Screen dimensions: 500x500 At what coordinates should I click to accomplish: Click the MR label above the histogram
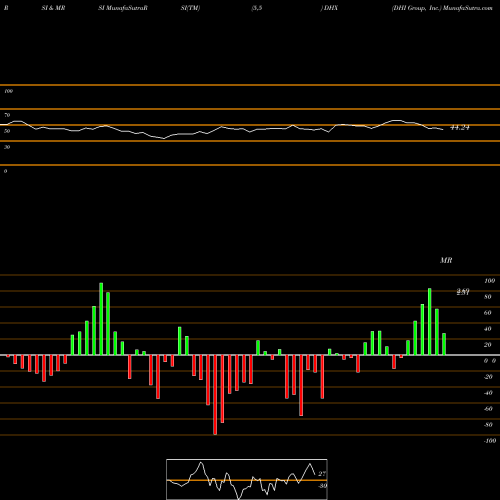tap(446, 260)
